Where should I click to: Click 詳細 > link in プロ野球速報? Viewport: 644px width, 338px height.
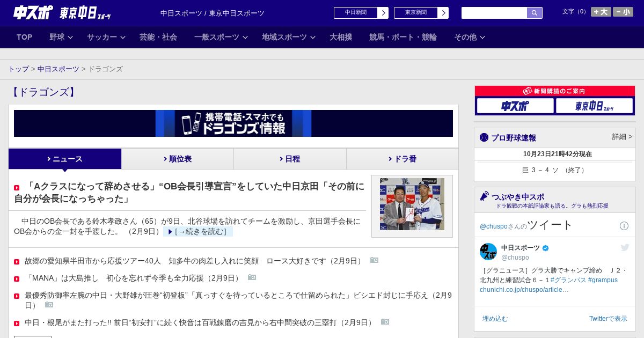(x=623, y=137)
